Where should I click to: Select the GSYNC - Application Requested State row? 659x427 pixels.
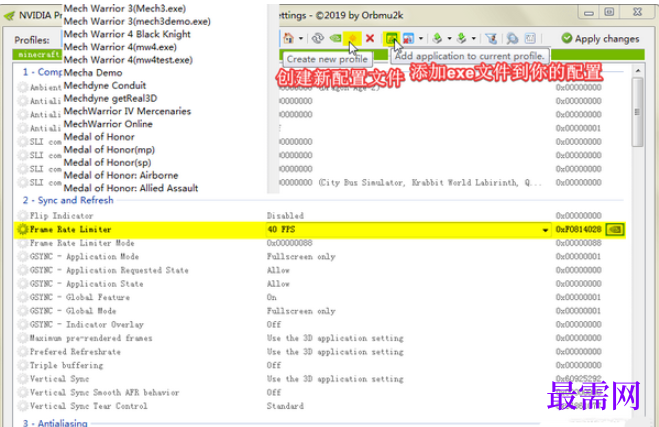point(109,270)
